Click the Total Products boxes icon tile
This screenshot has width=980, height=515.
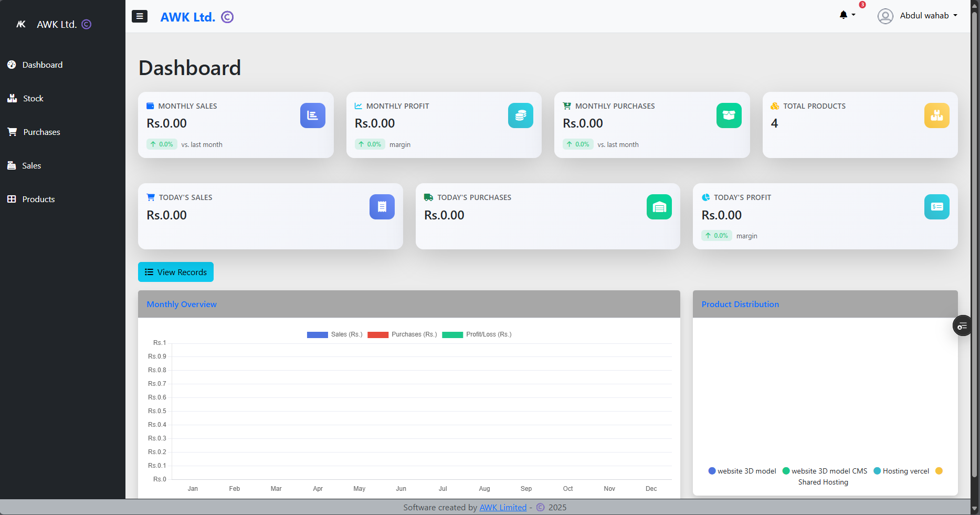click(x=937, y=115)
